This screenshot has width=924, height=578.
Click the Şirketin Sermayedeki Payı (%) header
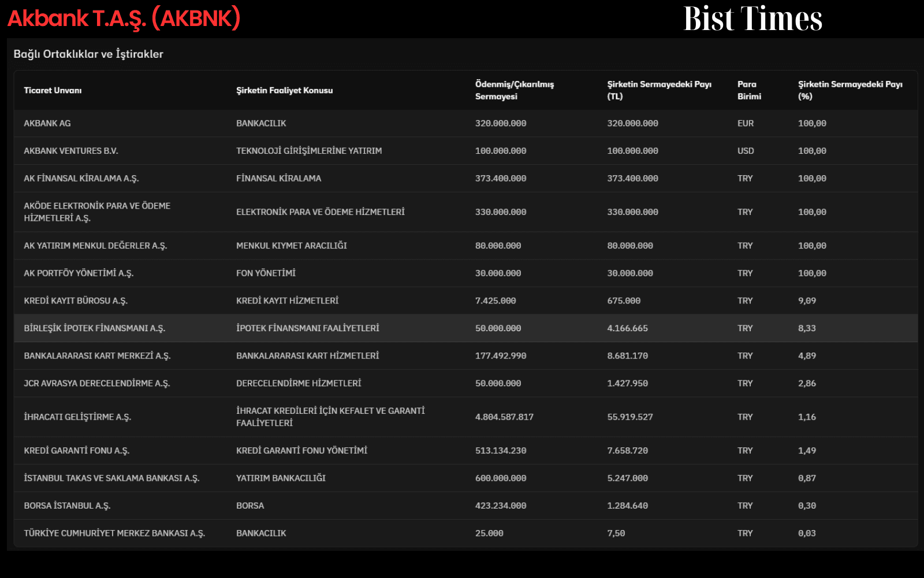tap(850, 90)
